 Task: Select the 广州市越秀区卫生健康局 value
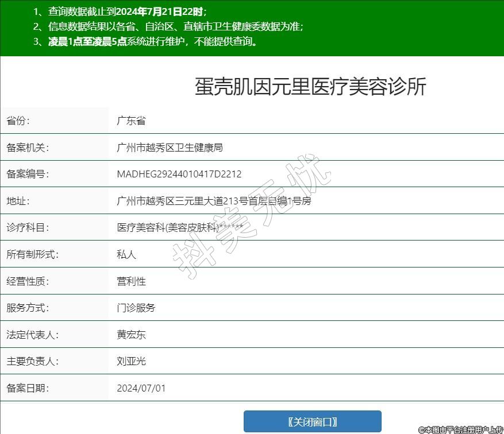click(170, 148)
